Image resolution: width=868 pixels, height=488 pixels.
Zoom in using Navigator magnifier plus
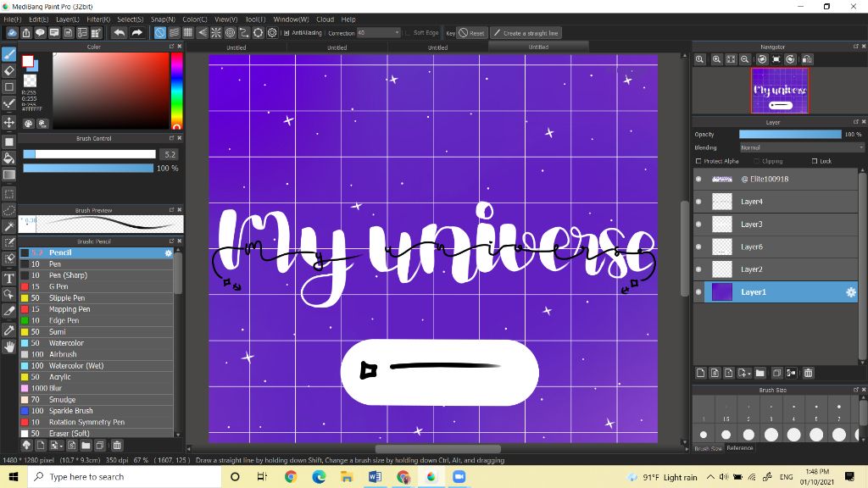[x=716, y=59]
